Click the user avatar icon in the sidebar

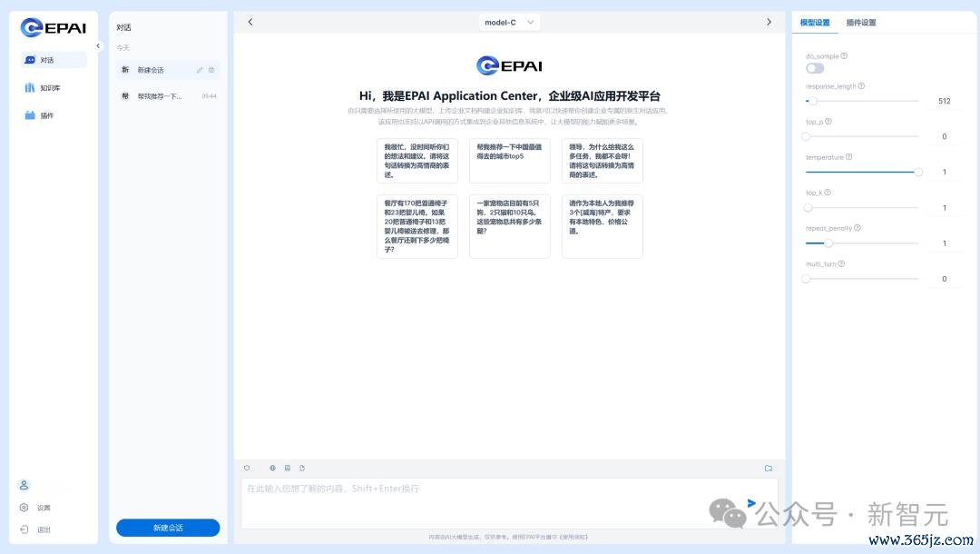click(24, 485)
